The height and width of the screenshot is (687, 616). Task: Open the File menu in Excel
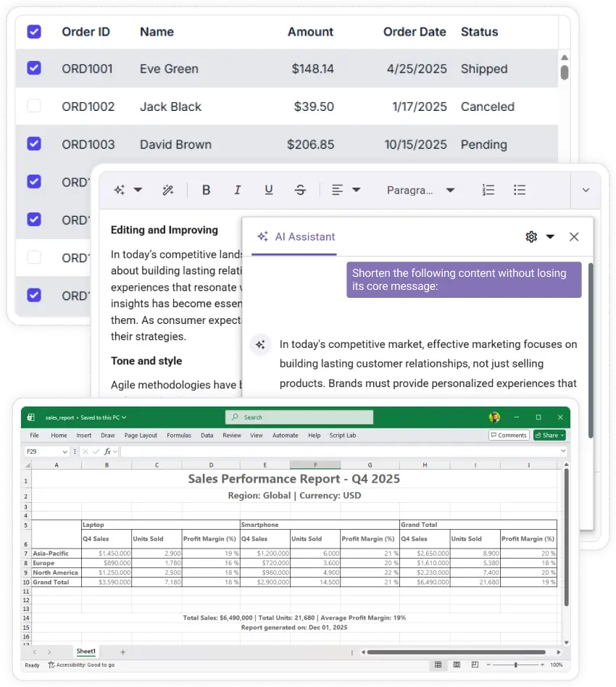(x=34, y=435)
